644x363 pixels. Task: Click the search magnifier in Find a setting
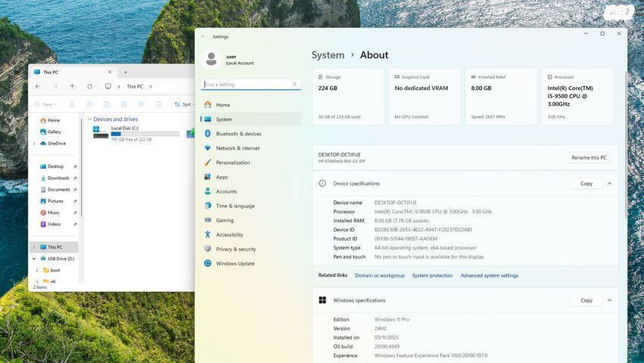tap(294, 84)
